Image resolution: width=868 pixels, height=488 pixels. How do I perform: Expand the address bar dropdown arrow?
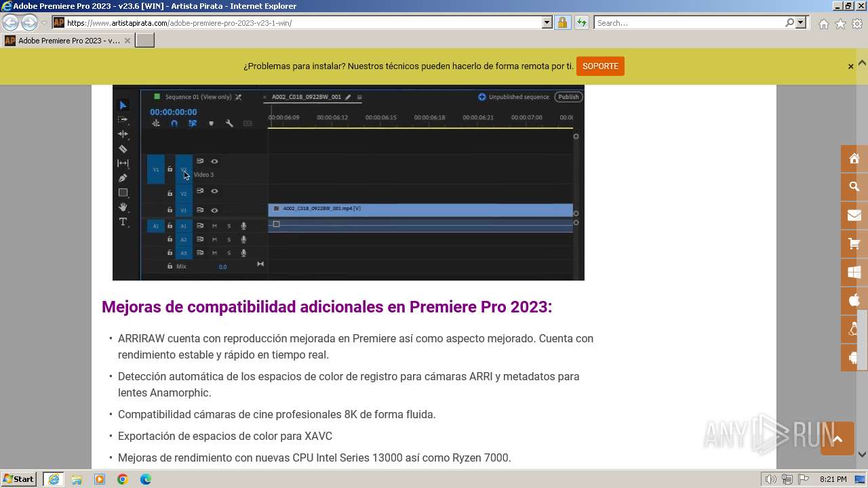click(x=547, y=22)
